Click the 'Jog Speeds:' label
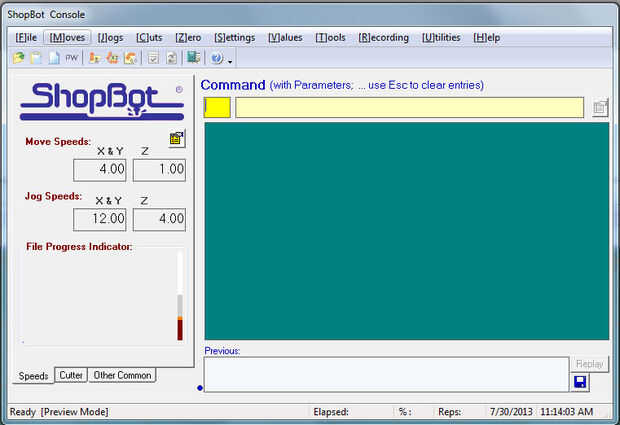Screen dimensions: 620x425 (53, 196)
